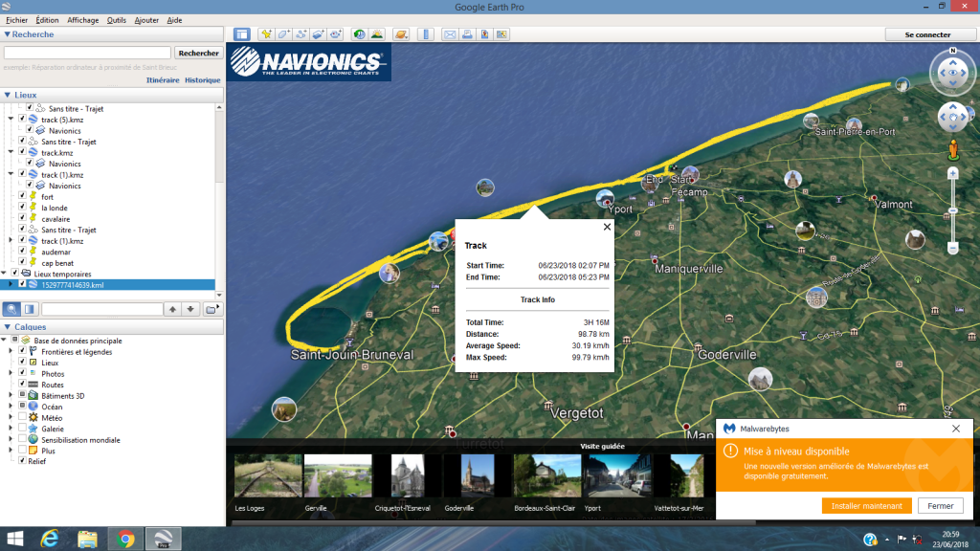Open the Outils menu
This screenshot has width=980, height=551.
point(116,20)
